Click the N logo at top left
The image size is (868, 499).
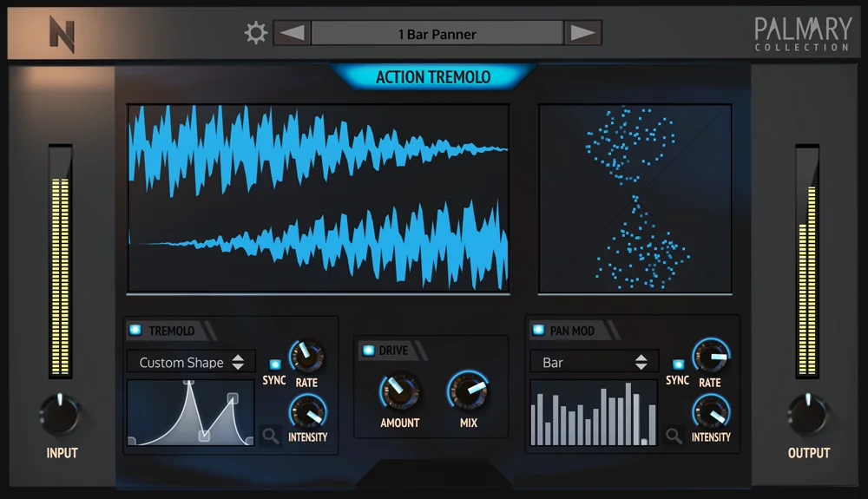tap(62, 35)
